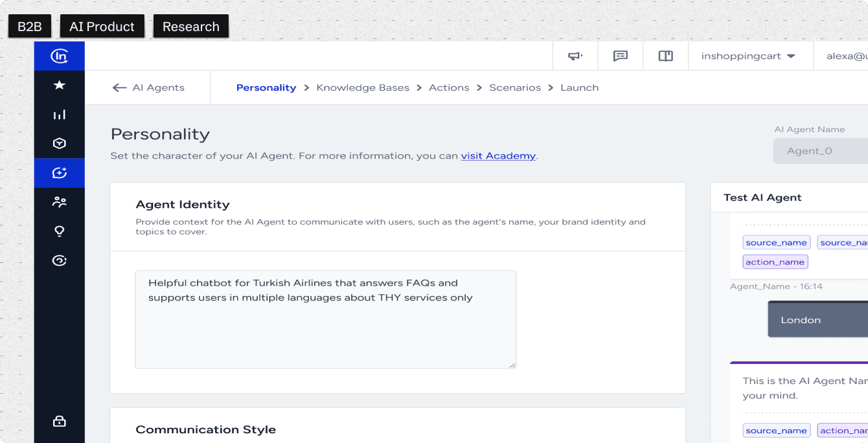Click the lock icon at sidebar bottom
Screen dimensions: 868x443
[60, 421]
